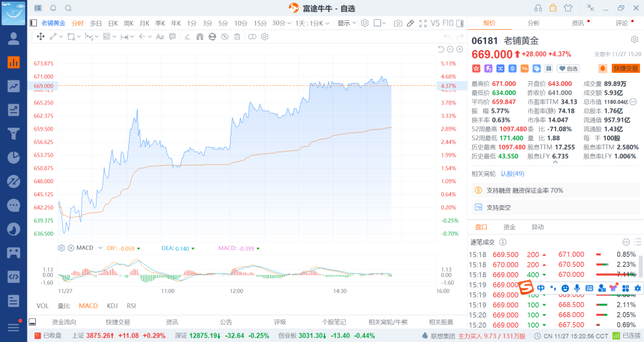Viewport: 644px width, 342px height.
Task: Open MACD indicator settings gear
Action: 61,248
